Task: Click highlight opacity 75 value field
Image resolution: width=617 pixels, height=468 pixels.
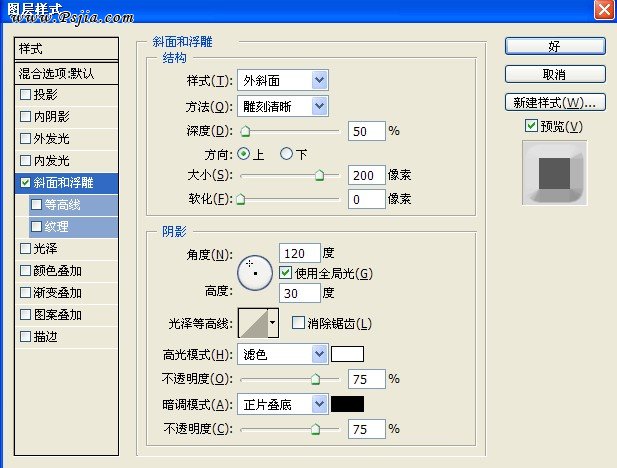Action: 366,379
